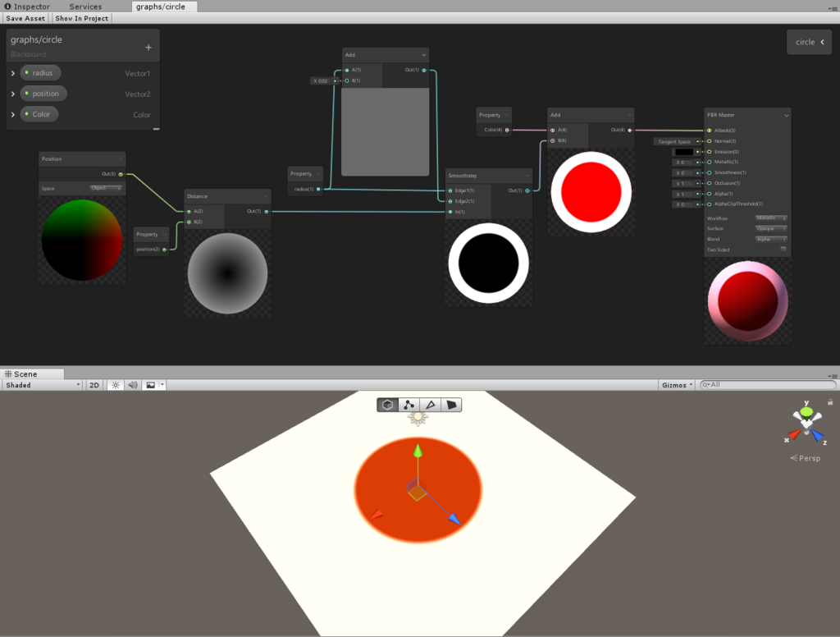The width and height of the screenshot is (840, 637).
Task: Select the vertex mode icon in scene
Action: (x=409, y=405)
